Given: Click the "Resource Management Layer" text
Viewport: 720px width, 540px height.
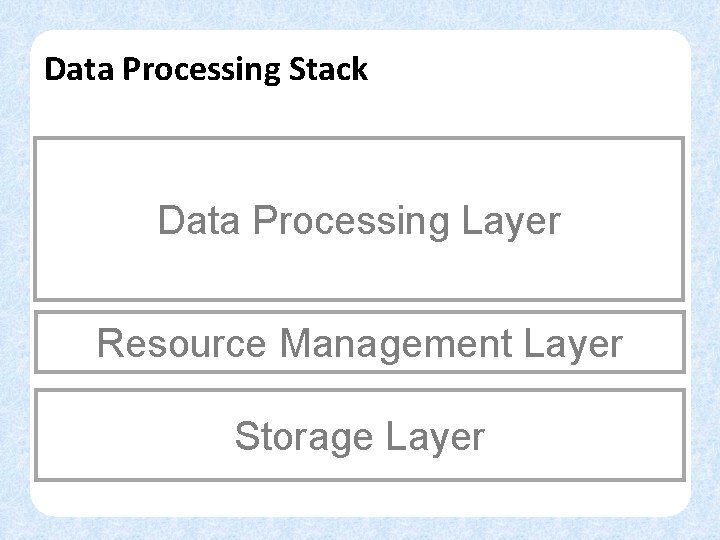Looking at the screenshot, I should pos(359,344).
